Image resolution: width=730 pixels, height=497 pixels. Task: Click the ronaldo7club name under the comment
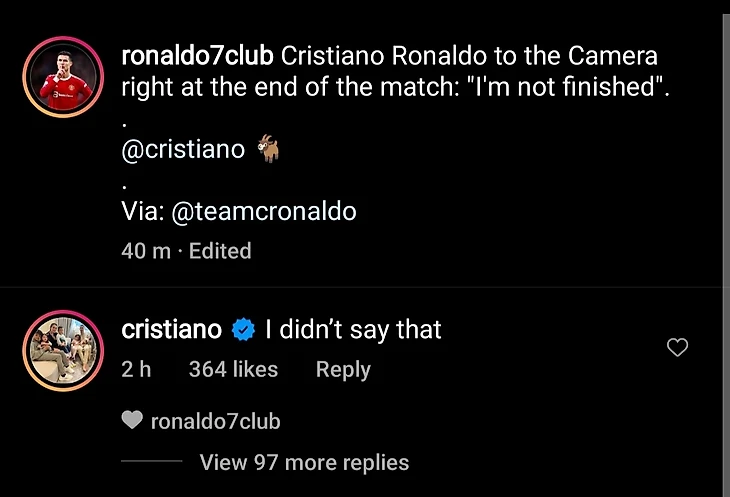[x=215, y=422]
